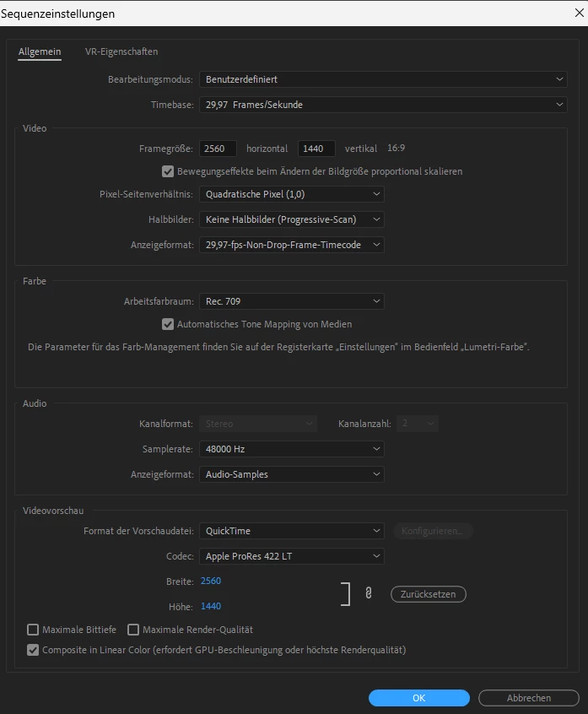
Task: Open the Bearbeitungsmodus dropdown
Action: tap(383, 79)
